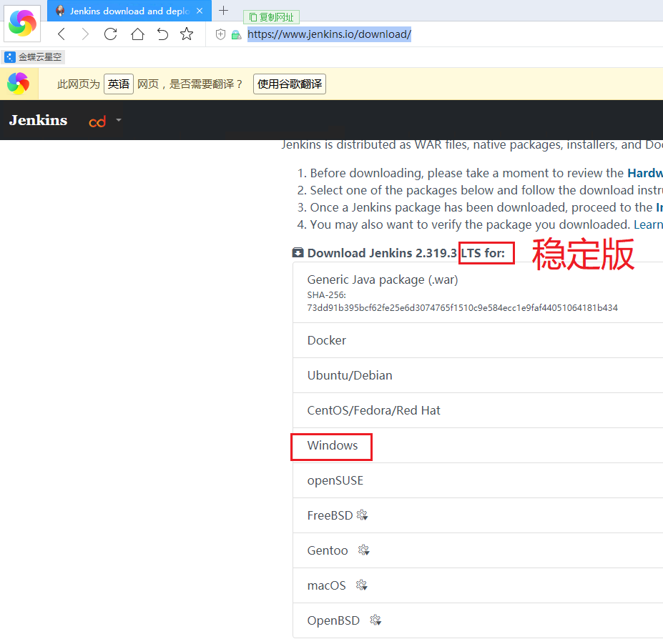Click the browser logo icon at top left
The height and width of the screenshot is (644, 663).
point(22,24)
